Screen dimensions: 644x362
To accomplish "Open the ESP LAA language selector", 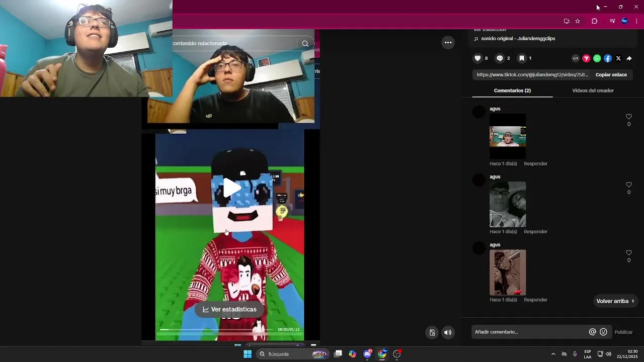I will point(588,354).
